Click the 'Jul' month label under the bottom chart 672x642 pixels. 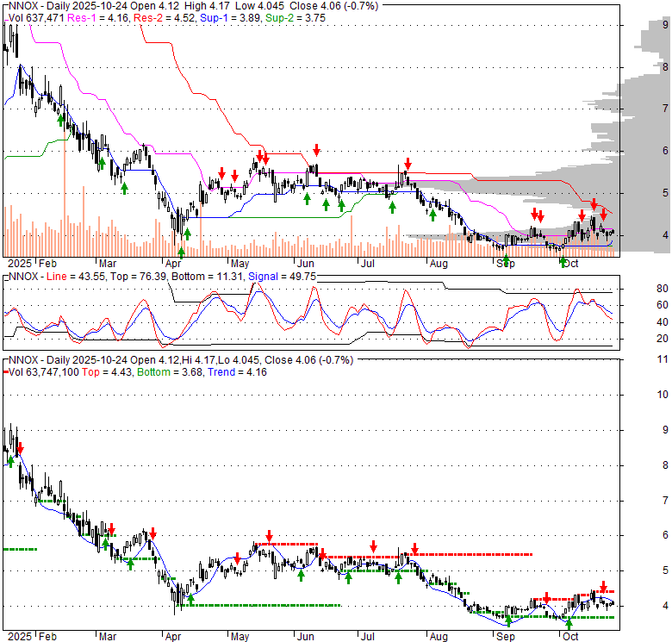(367, 637)
